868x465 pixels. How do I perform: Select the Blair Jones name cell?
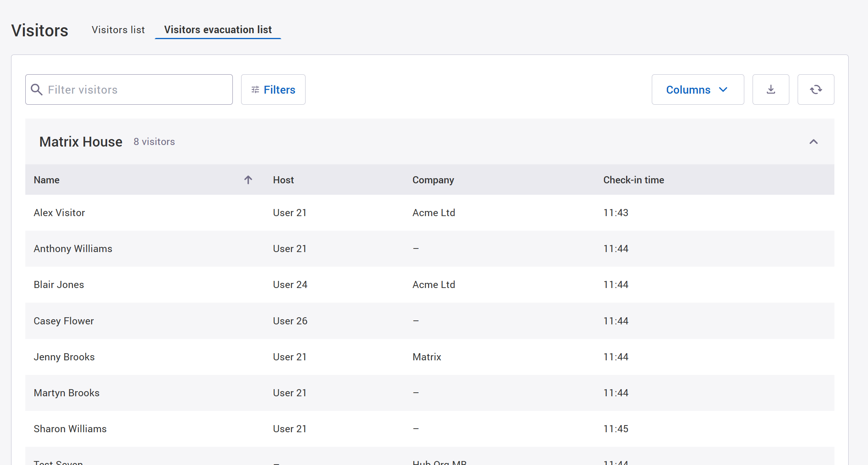coord(59,285)
